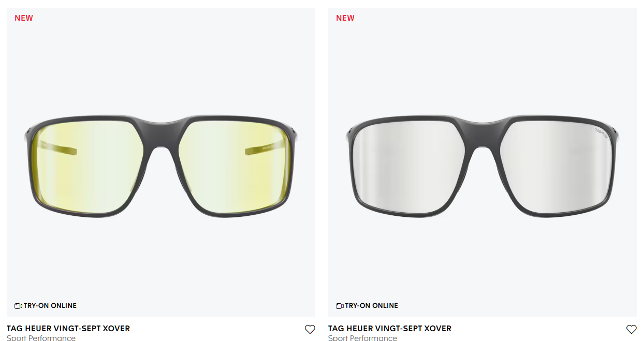
Task: Click TAG Heuer logo etched on silver lens
Action: click(601, 135)
